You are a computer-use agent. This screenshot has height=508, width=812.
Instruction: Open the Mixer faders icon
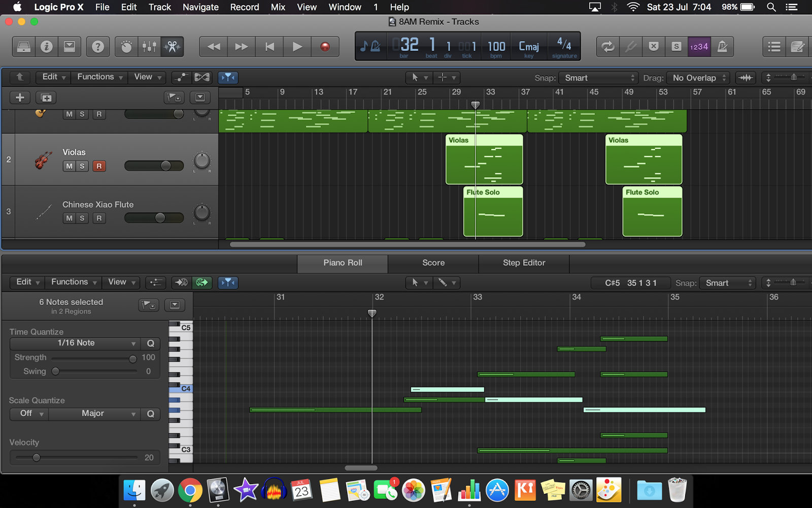(x=149, y=47)
